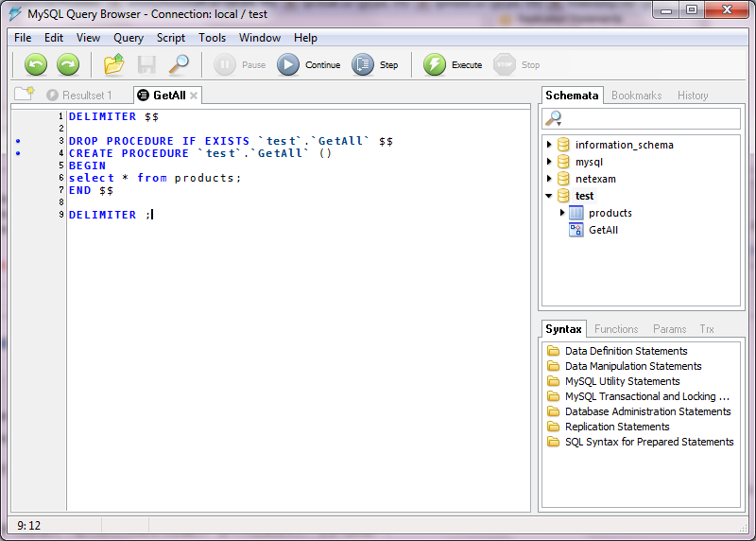Click the Data Definition Statements folder icon
The width and height of the screenshot is (756, 541).
554,351
